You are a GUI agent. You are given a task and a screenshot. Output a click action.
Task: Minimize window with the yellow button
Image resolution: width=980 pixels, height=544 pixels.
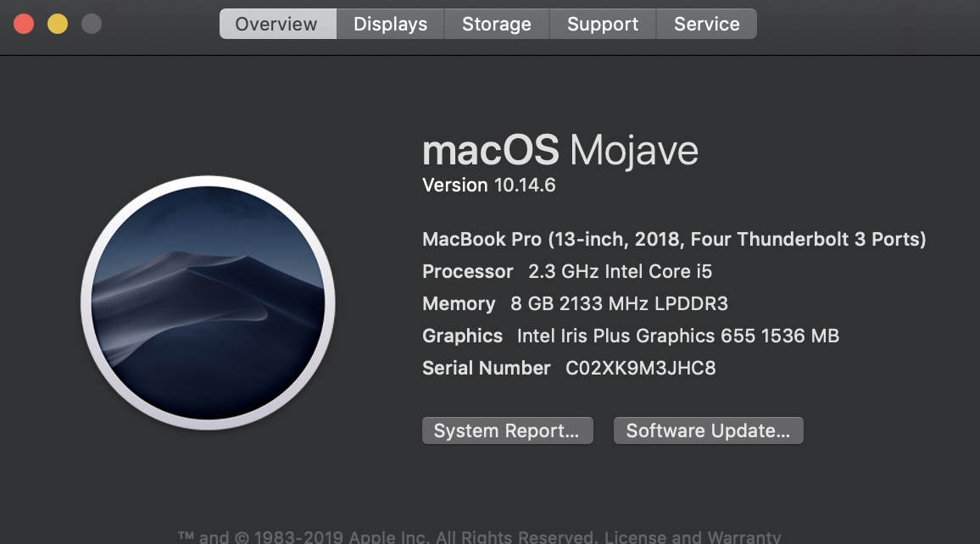[58, 24]
